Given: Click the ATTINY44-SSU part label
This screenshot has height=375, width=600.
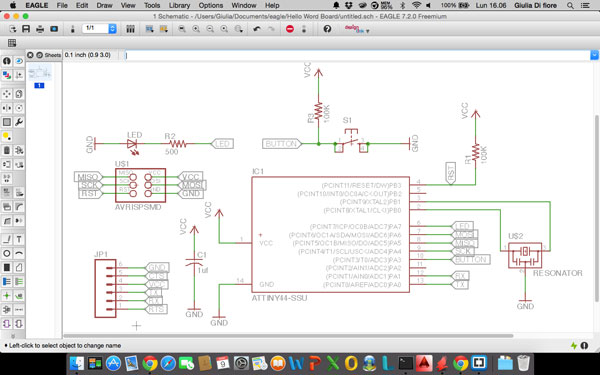Looking at the screenshot, I should point(279,298).
